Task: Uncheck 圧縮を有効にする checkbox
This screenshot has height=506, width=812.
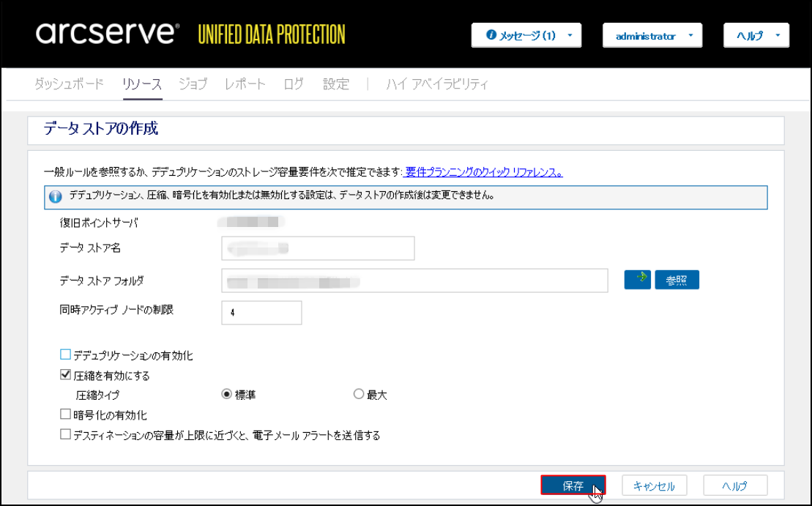Action: (66, 375)
